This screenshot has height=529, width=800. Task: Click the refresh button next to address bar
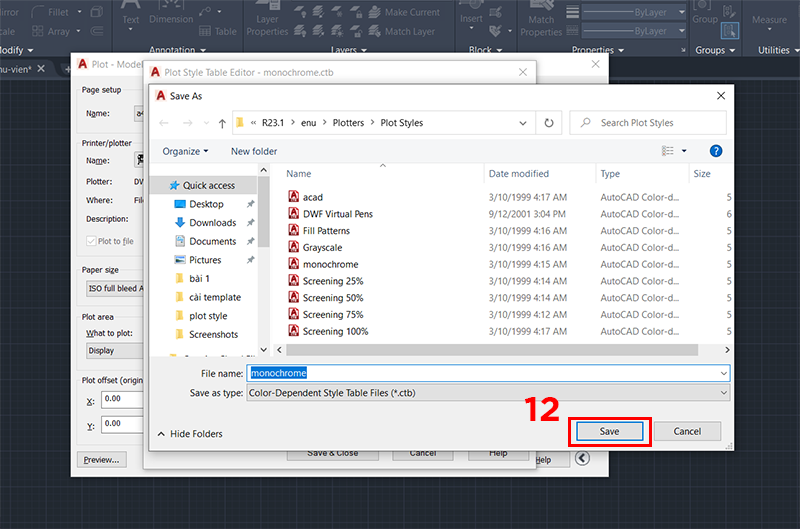548,123
